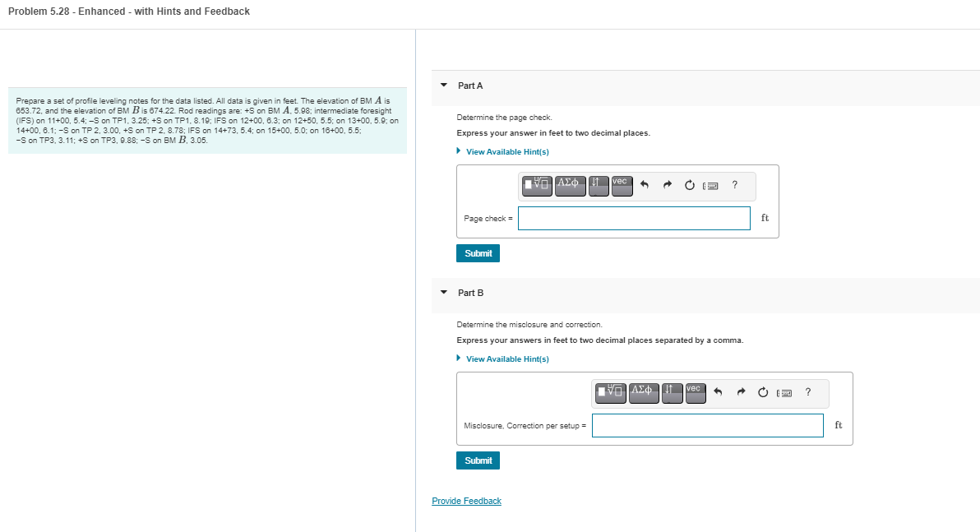Open Greek symbols palette in Part B
This screenshot has height=532, width=980.
644,393
